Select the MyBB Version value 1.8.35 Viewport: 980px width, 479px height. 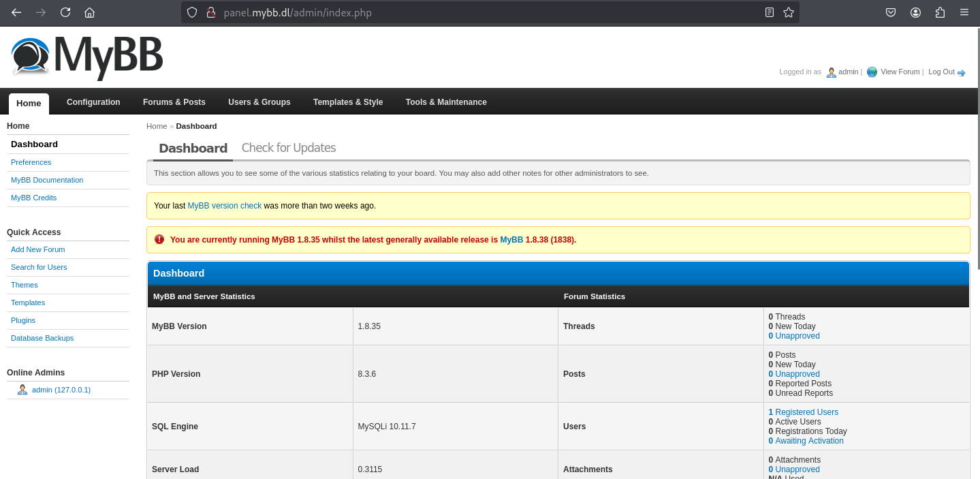(369, 326)
